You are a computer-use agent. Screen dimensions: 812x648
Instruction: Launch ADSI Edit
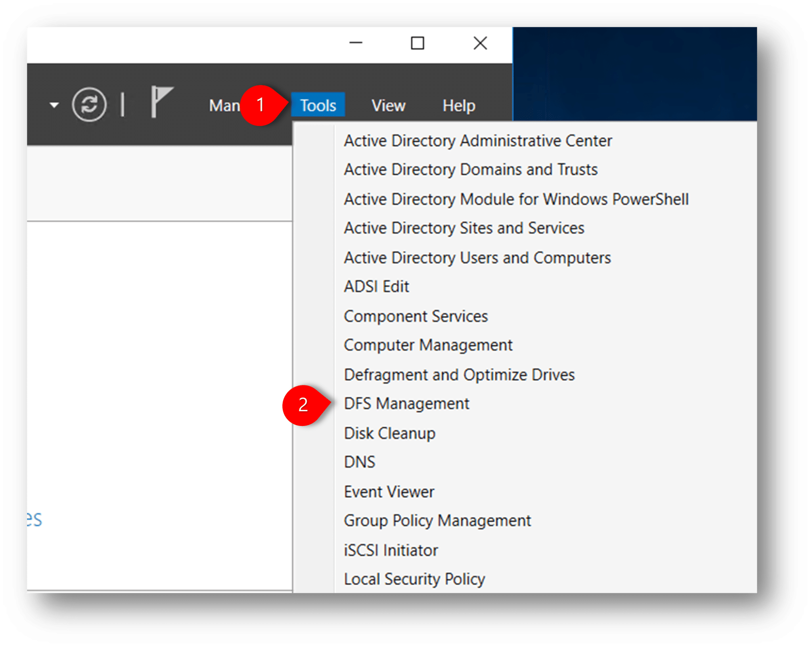point(376,286)
